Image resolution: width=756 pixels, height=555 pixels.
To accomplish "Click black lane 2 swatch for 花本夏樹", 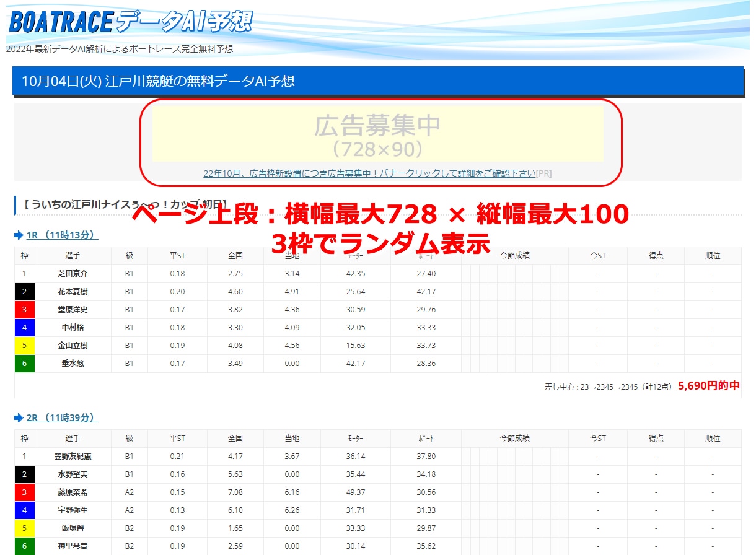I will click(x=25, y=292).
